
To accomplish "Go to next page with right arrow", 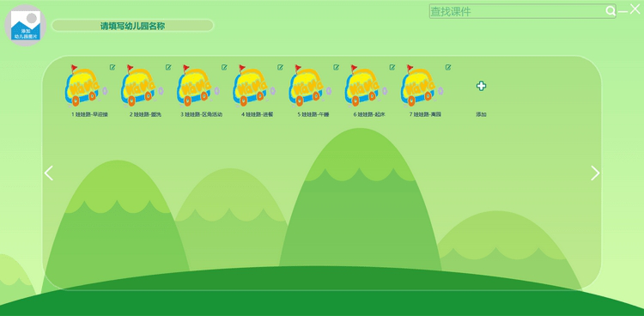I will pos(595,173).
